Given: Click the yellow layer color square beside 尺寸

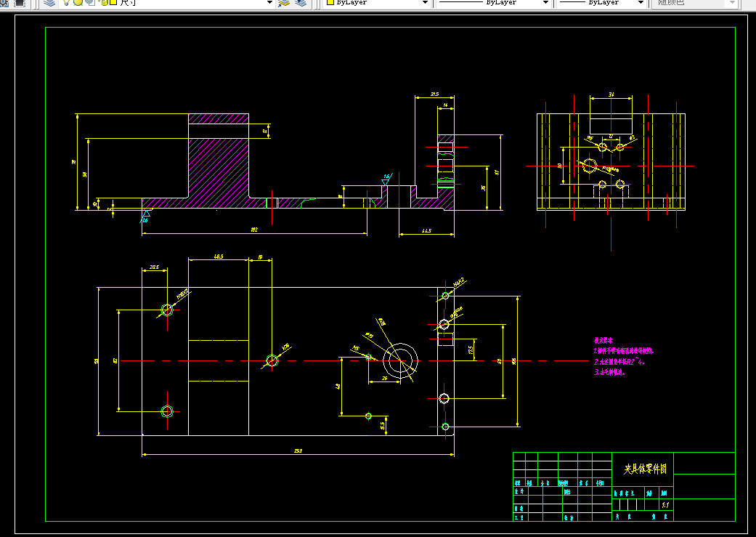Looking at the screenshot, I should click(x=113, y=2).
